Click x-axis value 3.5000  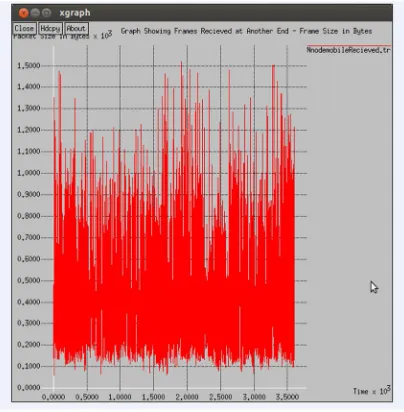click(287, 397)
